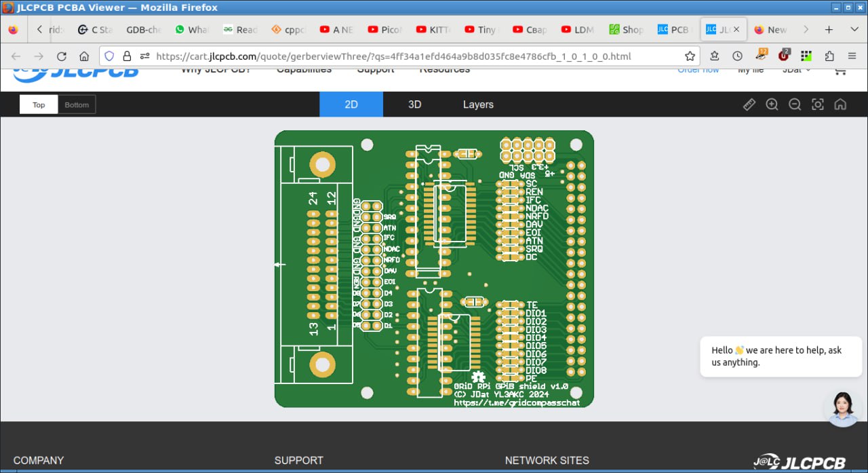This screenshot has width=868, height=473.
Task: Reset the viewer with the home icon
Action: 840,105
